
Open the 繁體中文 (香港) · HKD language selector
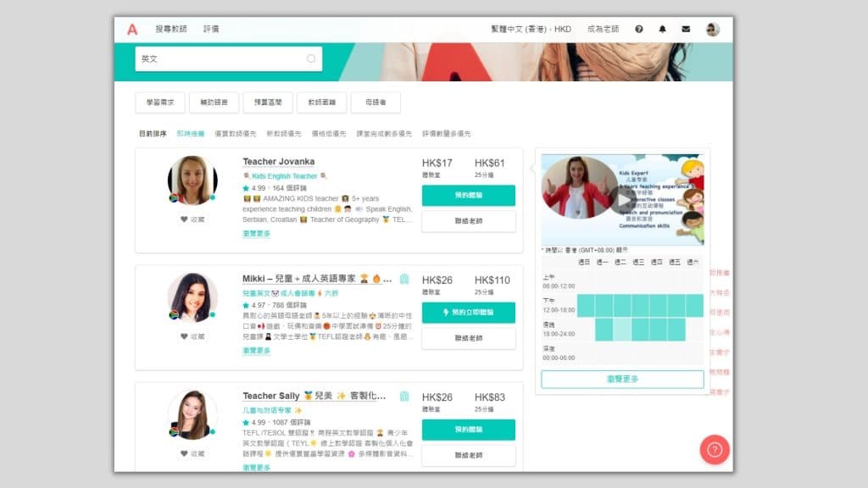coord(531,29)
